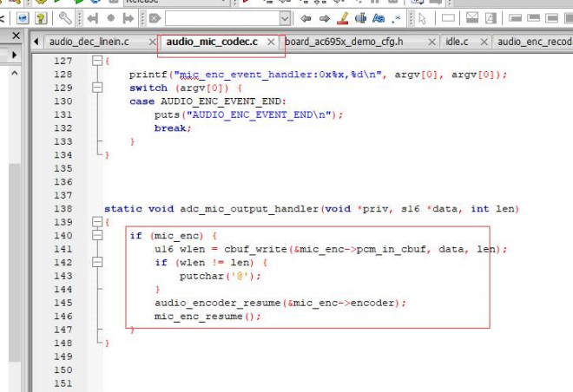Toggle the selected-text-only search icon
Image resolution: width=573 pixels, height=392 pixels.
(360, 18)
